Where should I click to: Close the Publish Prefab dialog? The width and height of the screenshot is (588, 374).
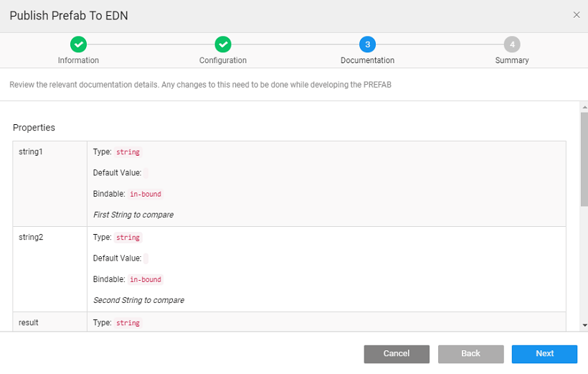(x=577, y=15)
